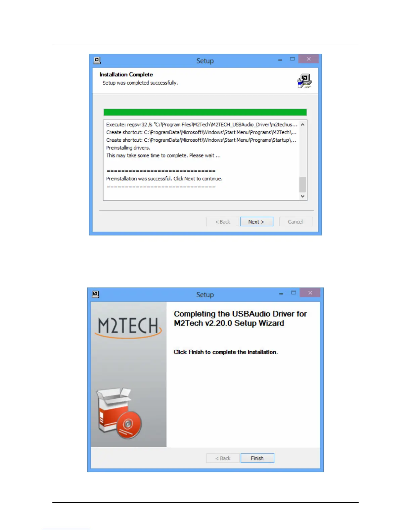Close the lower Setup wizard window
The height and width of the screenshot is (532, 411).
310,293
